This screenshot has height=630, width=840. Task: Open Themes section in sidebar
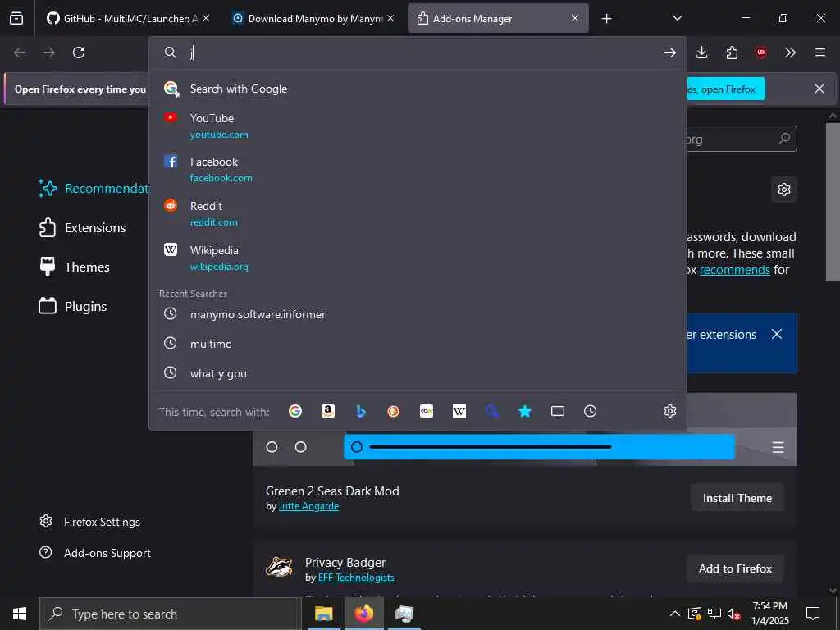[x=74, y=267]
